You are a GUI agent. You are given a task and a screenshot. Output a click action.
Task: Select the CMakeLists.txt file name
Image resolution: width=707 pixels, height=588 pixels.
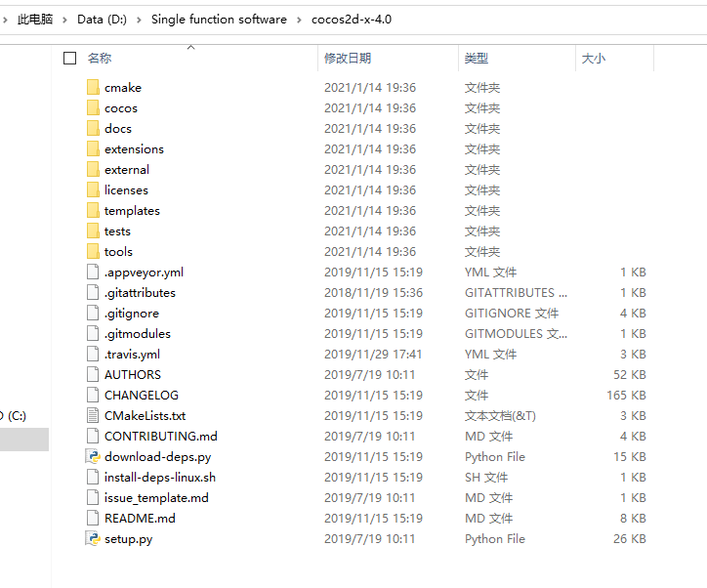[x=146, y=416]
